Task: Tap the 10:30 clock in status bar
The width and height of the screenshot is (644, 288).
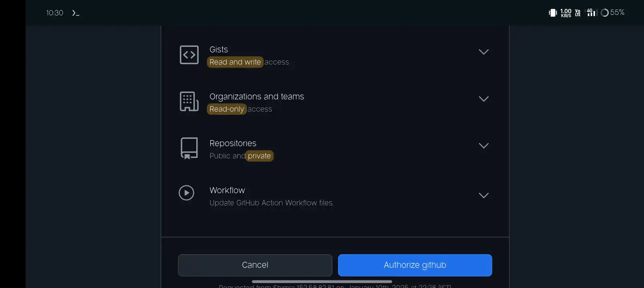Action: (54, 13)
